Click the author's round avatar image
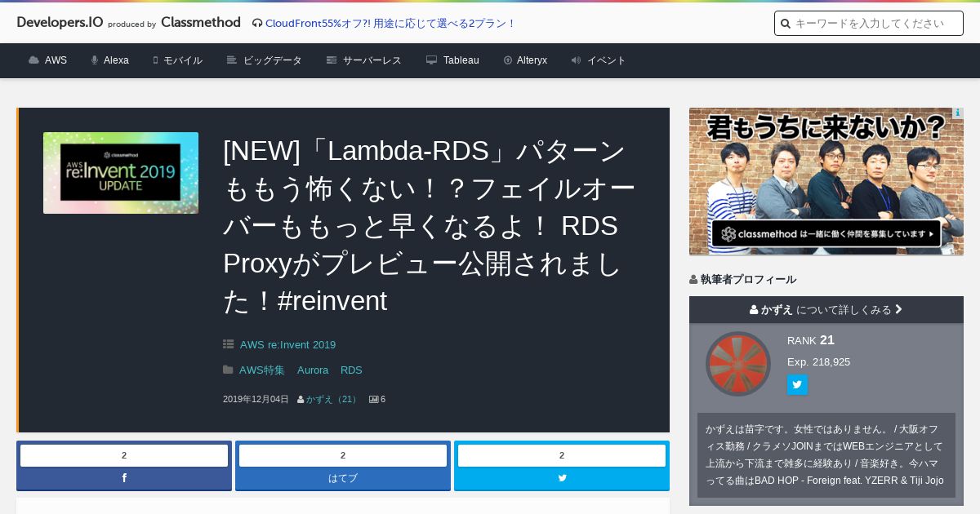The image size is (980, 514). [x=738, y=364]
